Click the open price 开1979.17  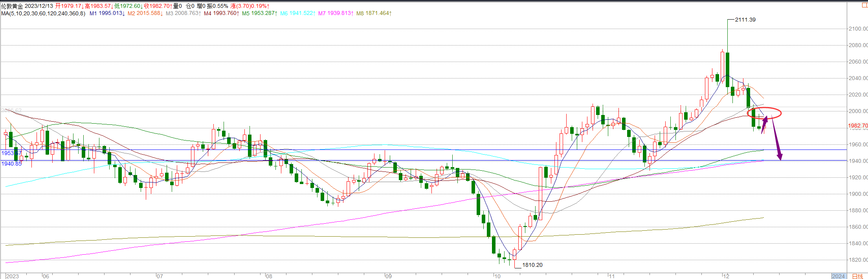(x=70, y=6)
